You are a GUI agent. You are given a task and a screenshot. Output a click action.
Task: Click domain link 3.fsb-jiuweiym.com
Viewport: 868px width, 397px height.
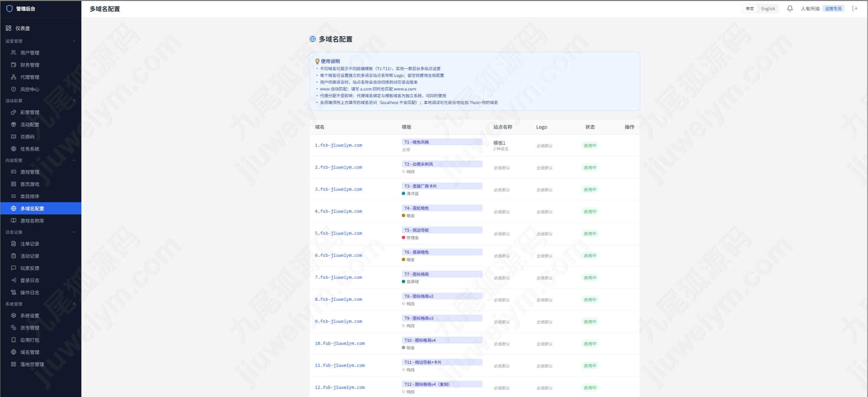tap(338, 189)
